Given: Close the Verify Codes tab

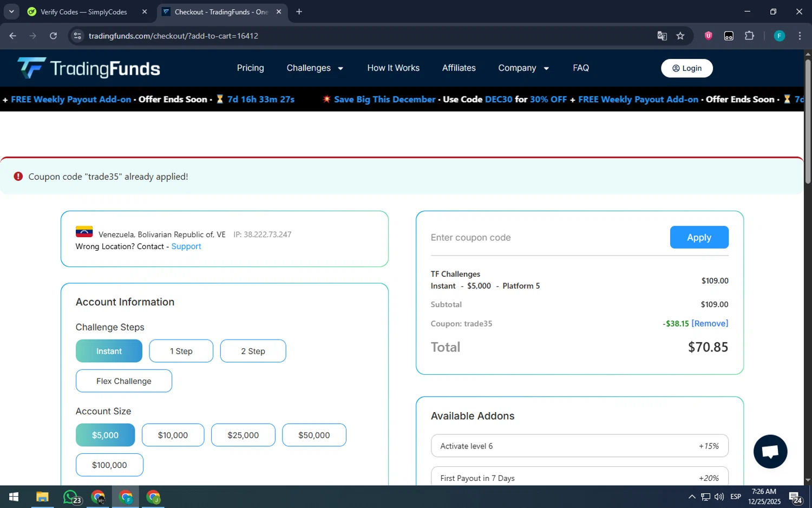Looking at the screenshot, I should coord(145,11).
